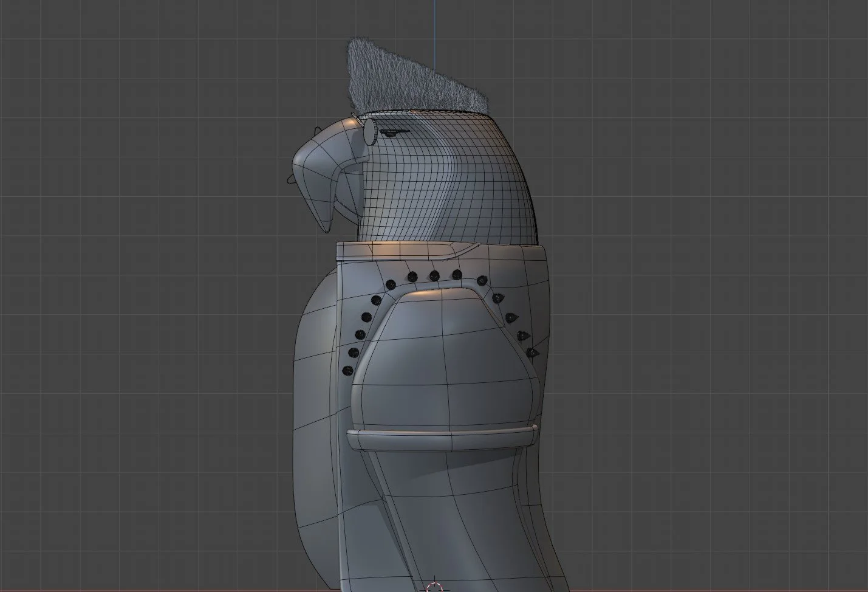Select the round eye disc beside the beak
The width and height of the screenshot is (868, 592).
click(x=371, y=132)
